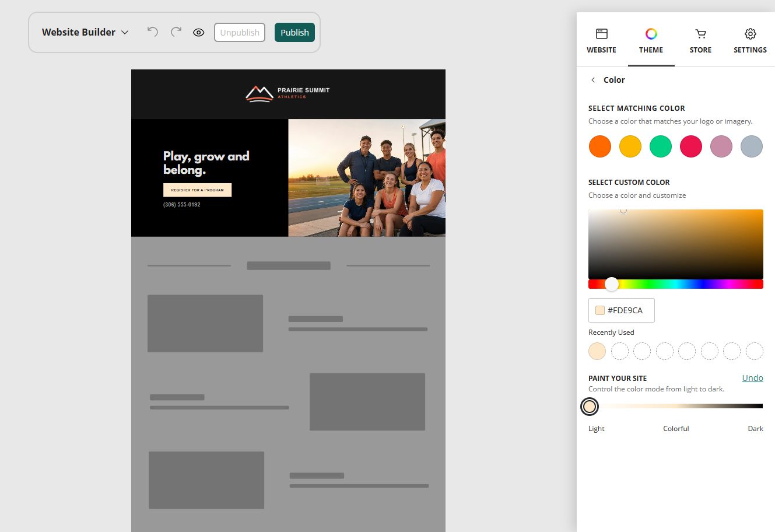Screen dimensions: 775x532
Task: Open the Website Builder dropdown
Action: pyautogui.click(x=85, y=33)
